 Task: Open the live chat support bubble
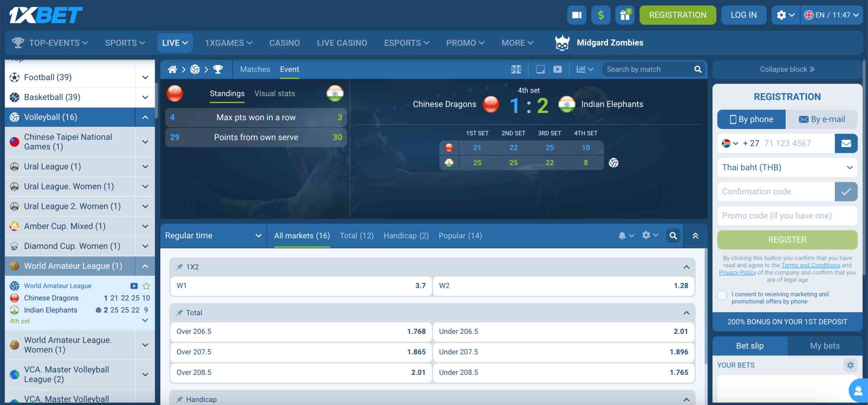pyautogui.click(x=856, y=390)
